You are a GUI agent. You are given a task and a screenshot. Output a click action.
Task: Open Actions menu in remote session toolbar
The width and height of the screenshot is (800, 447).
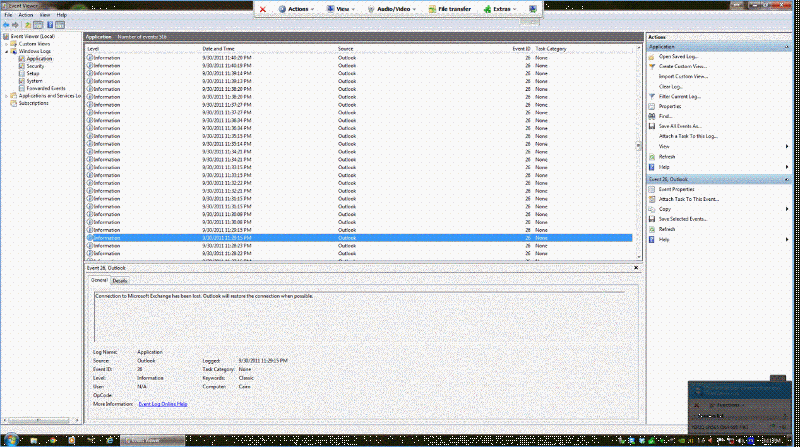[x=296, y=9]
